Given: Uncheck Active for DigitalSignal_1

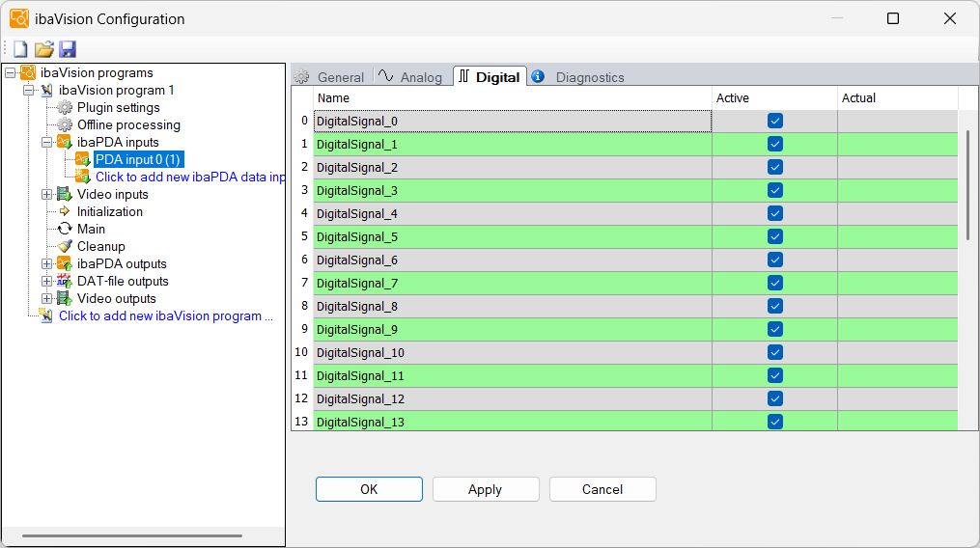Looking at the screenshot, I should click(775, 144).
